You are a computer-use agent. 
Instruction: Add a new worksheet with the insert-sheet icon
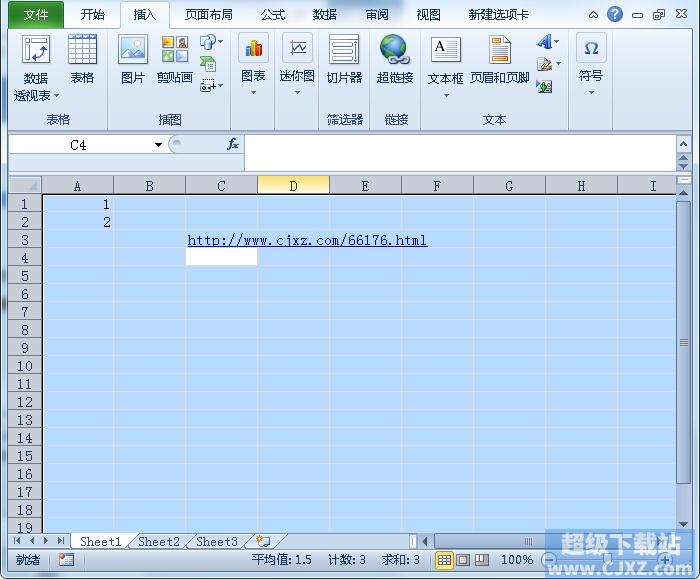tap(263, 542)
